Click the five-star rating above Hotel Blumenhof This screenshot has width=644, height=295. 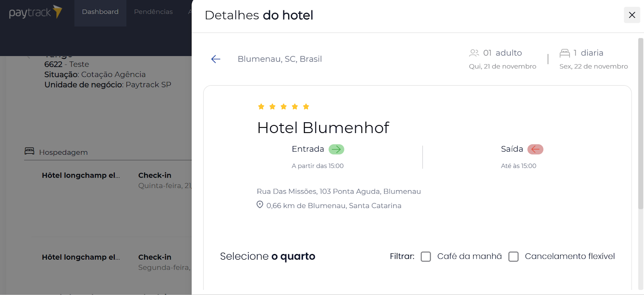(x=283, y=107)
